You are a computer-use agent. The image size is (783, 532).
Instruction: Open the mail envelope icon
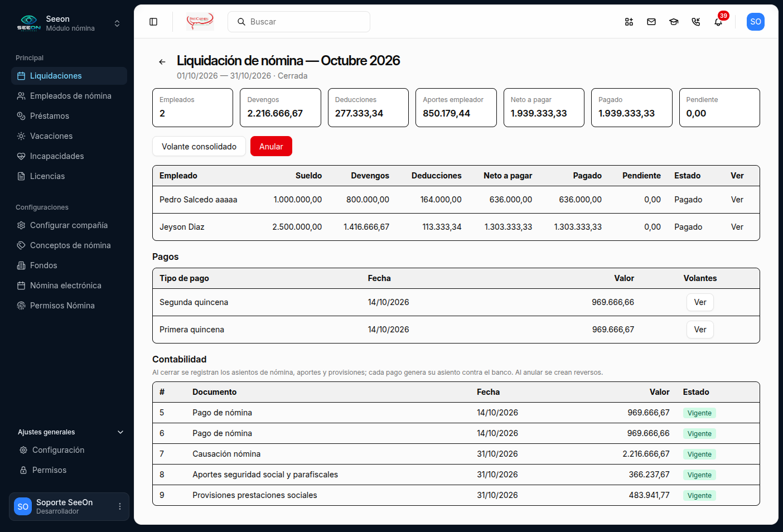click(651, 22)
